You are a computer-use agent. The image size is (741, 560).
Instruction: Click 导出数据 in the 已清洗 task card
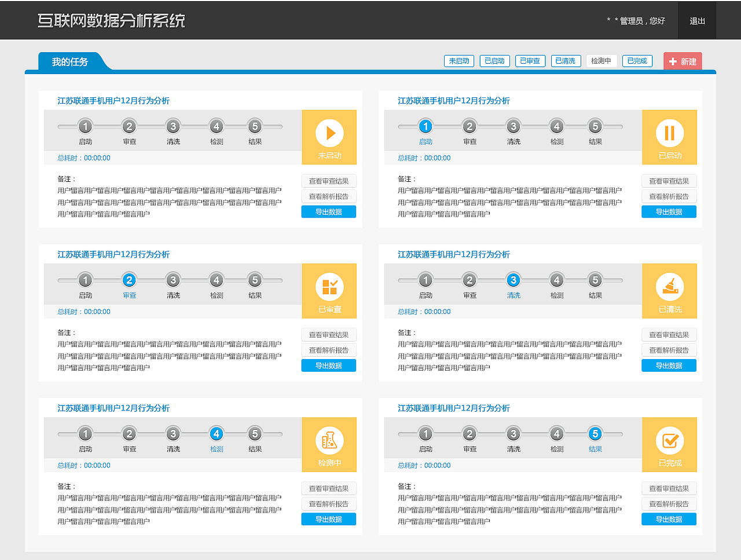click(669, 366)
